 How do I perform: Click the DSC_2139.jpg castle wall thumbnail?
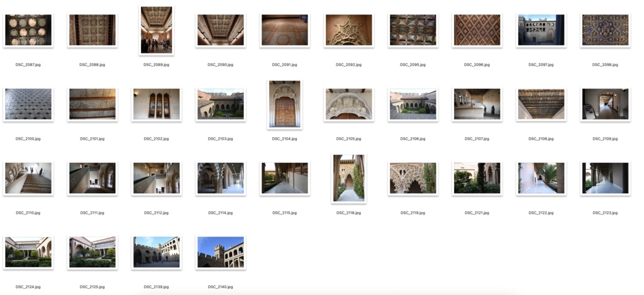156,252
